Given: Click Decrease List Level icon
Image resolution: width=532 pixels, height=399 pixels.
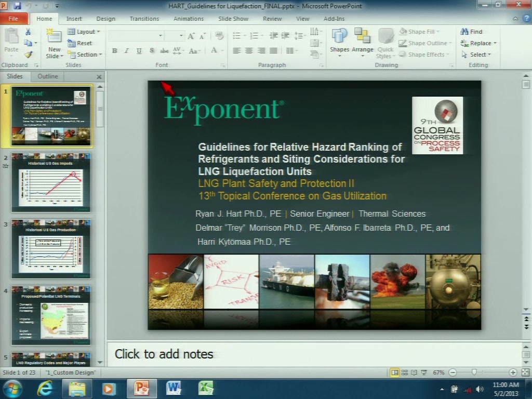Looking at the screenshot, I should pos(273,36).
